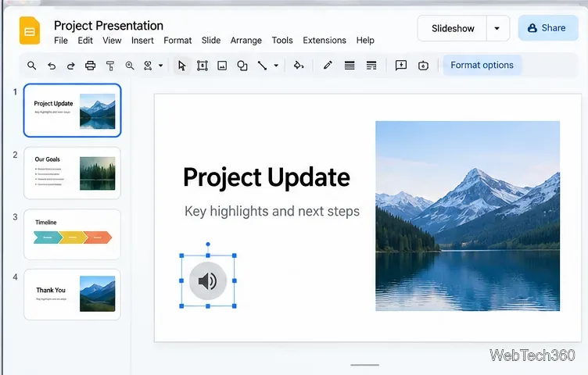This screenshot has width=588, height=375.
Task: Add a comment using toolbar icon
Action: pos(401,66)
